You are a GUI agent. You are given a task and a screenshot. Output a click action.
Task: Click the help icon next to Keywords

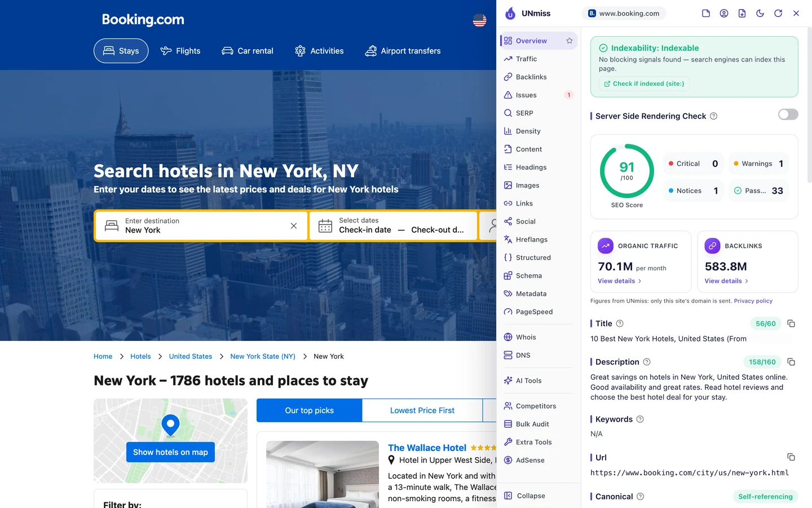(640, 419)
